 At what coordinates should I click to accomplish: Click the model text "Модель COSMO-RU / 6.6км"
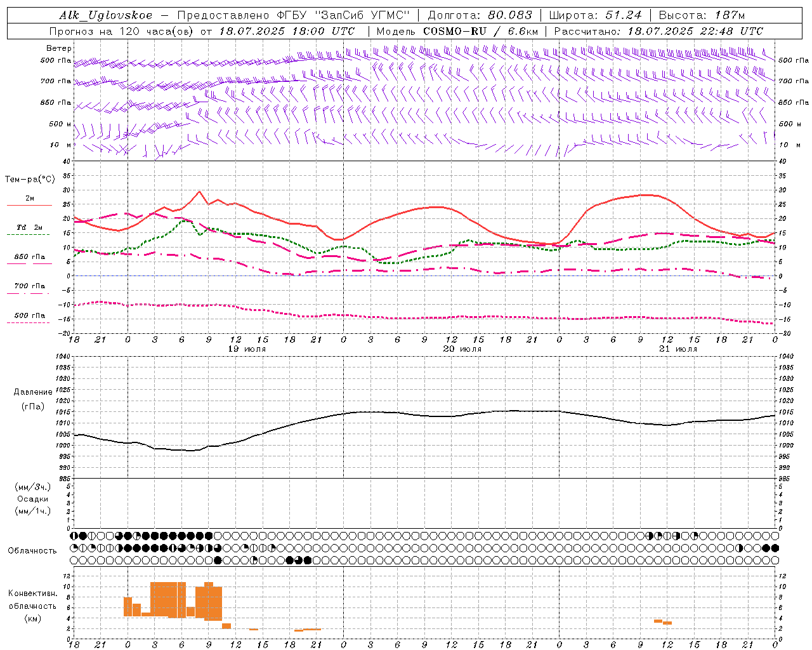coord(457,31)
